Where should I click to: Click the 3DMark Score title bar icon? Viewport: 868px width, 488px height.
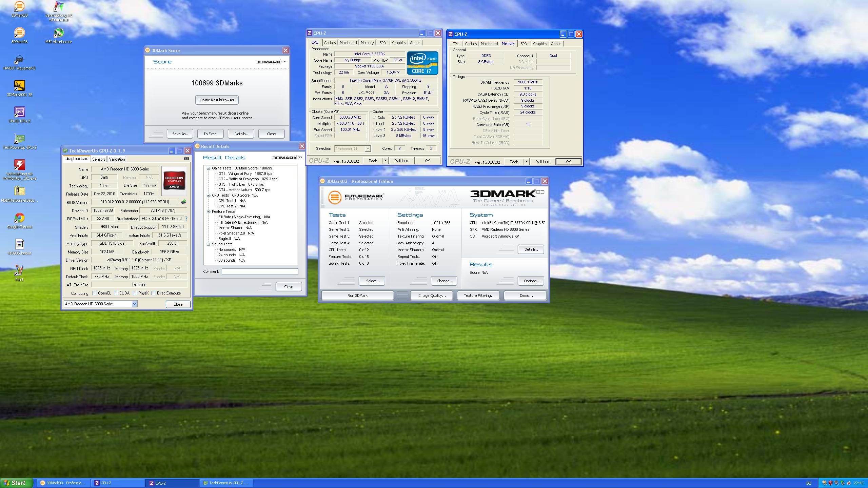[x=147, y=50]
